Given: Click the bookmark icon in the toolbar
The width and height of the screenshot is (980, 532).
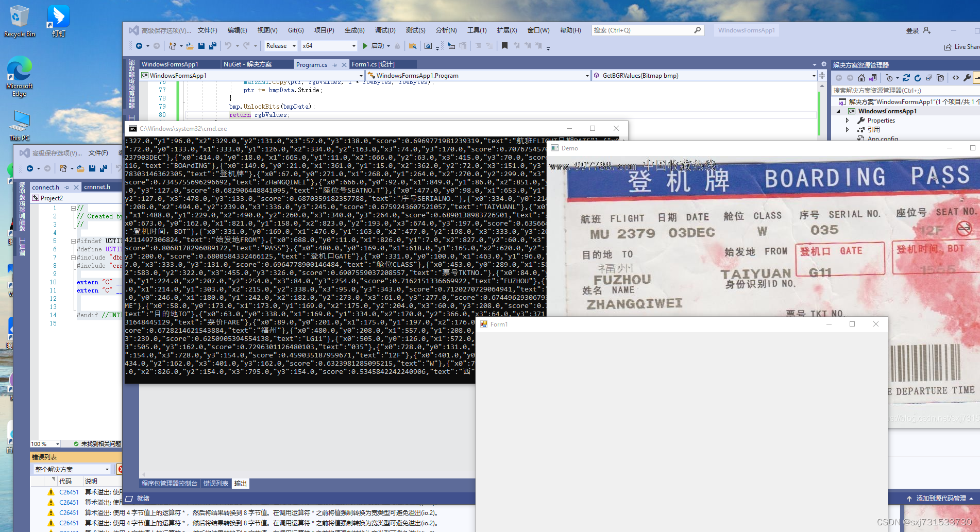Looking at the screenshot, I should click(504, 46).
